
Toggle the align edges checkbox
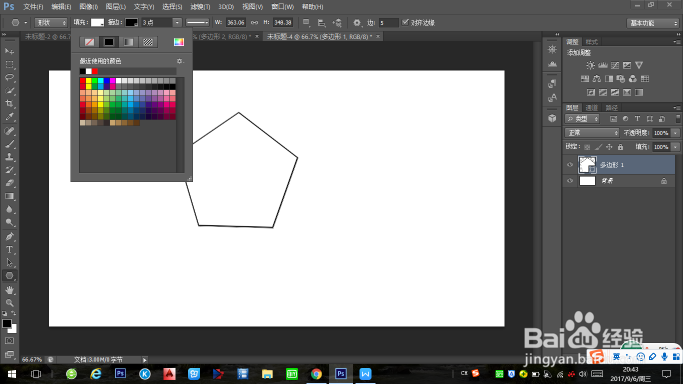click(x=405, y=22)
